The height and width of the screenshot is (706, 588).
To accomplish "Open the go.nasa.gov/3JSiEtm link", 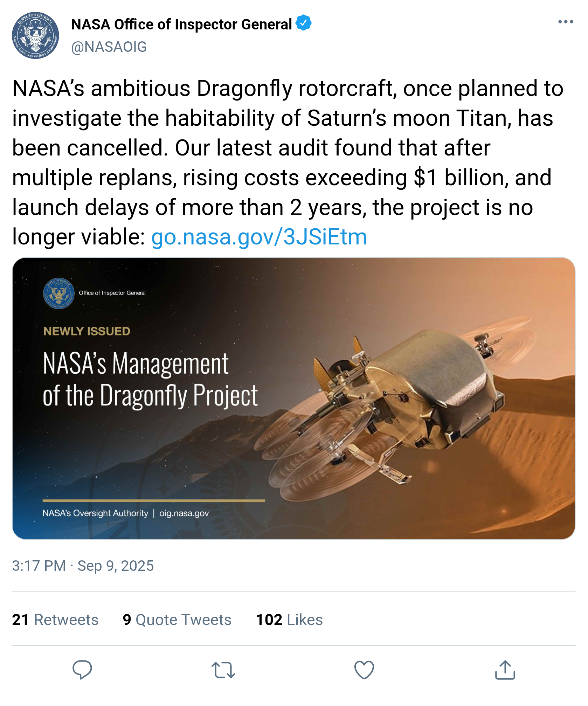I will (259, 237).
